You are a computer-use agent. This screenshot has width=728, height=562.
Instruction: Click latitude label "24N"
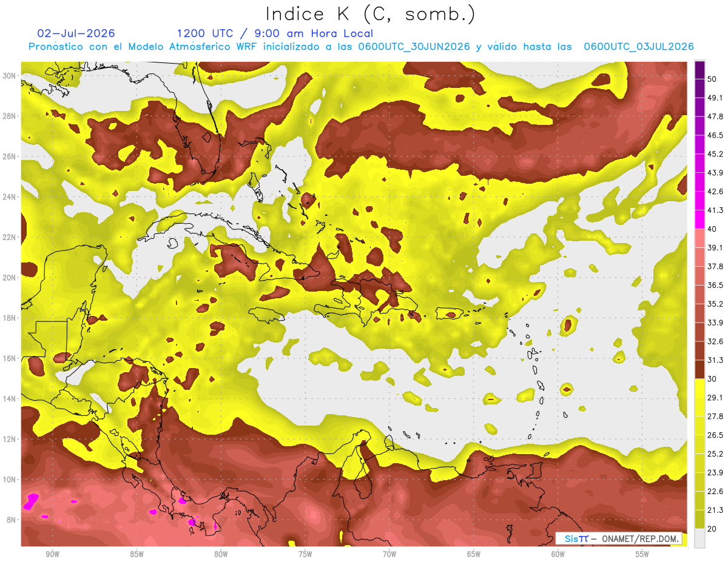10,197
